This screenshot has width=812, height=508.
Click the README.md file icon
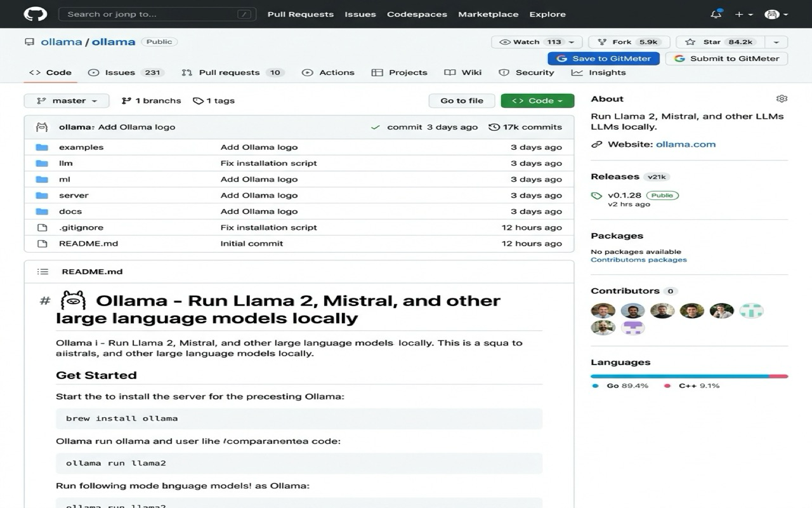(x=42, y=243)
